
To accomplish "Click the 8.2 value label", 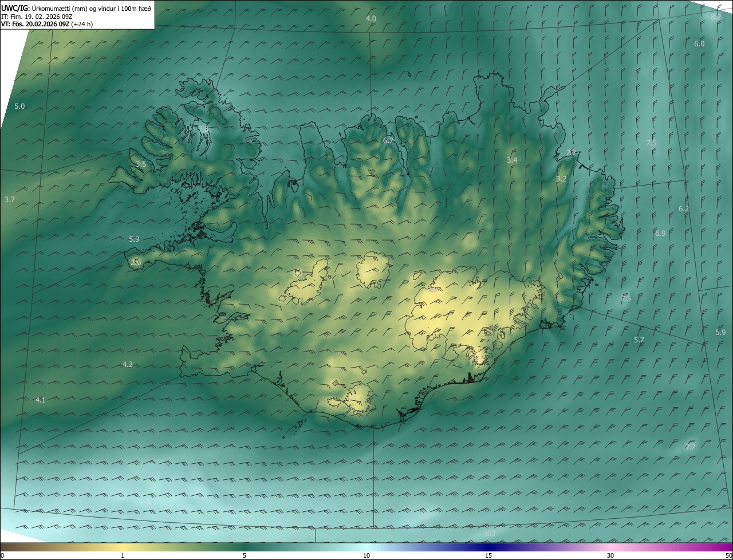I will 716,17.
